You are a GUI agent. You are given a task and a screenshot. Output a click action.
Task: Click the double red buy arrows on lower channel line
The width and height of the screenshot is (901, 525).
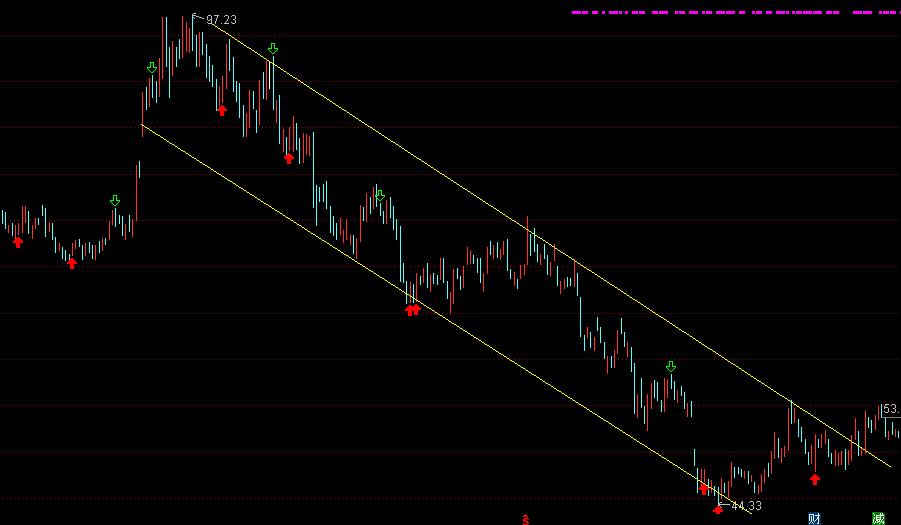[x=413, y=310]
